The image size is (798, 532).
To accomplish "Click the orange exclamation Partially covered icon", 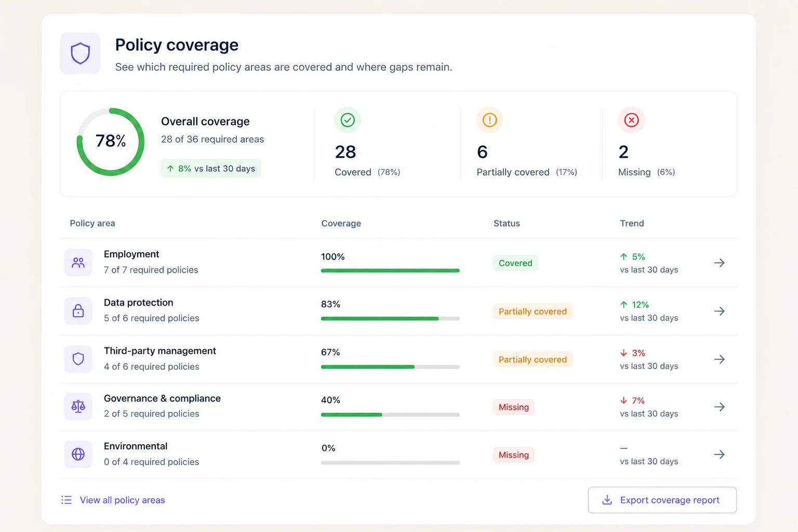I will [x=489, y=120].
